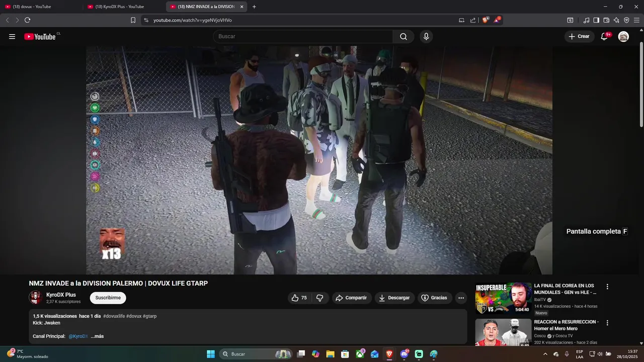Viewport: 644px width, 362px height.
Task: Open the #dovuxlife hashtag
Action: point(114,316)
